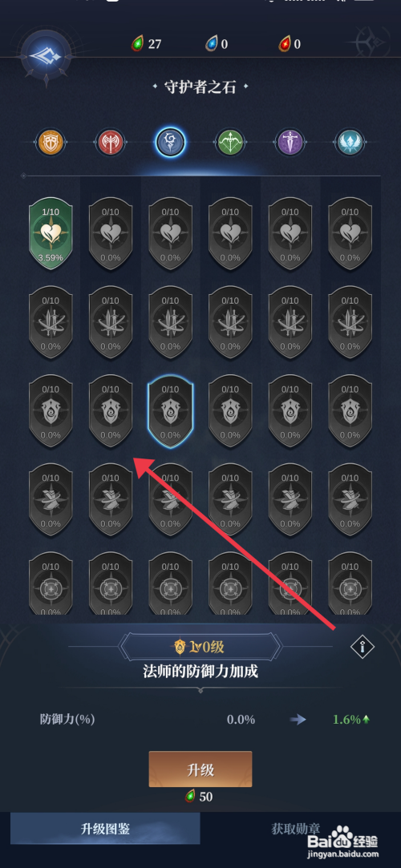Select the orange shield class icon

[x=51, y=143]
